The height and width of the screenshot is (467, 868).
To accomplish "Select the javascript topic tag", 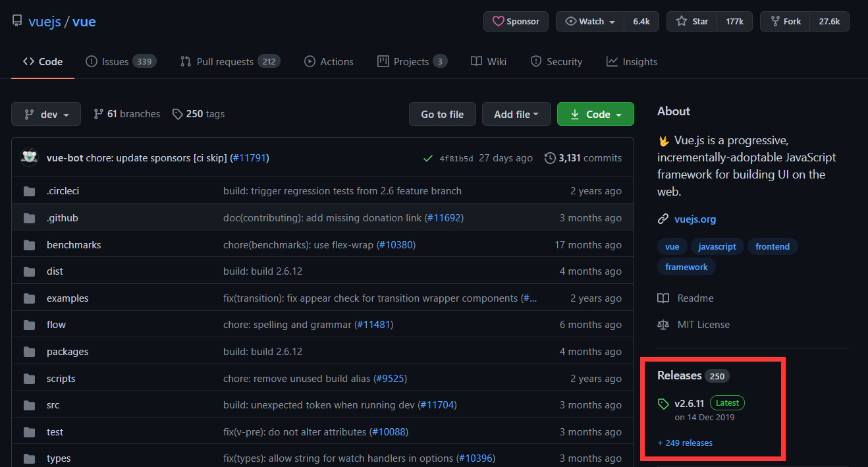I will coord(717,246).
